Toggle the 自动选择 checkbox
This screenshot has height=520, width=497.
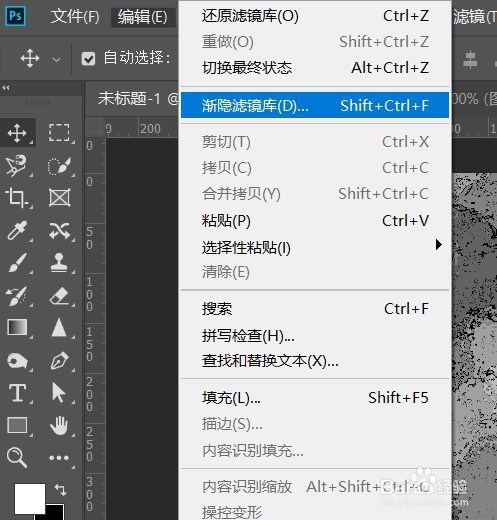click(x=88, y=59)
